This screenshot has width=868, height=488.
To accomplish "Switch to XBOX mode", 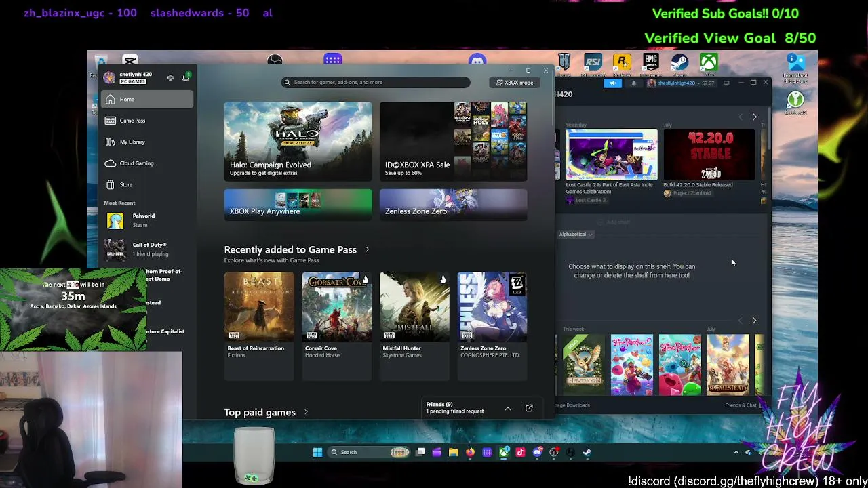I will point(515,83).
